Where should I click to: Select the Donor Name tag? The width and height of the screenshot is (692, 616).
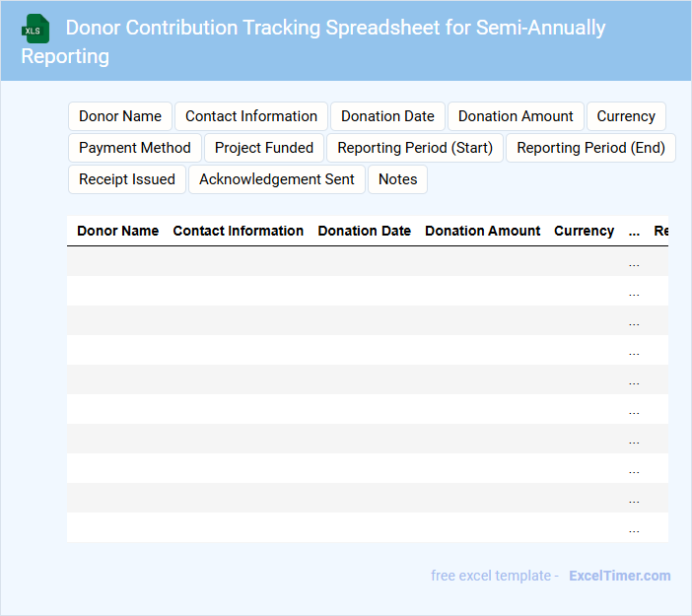point(120,116)
